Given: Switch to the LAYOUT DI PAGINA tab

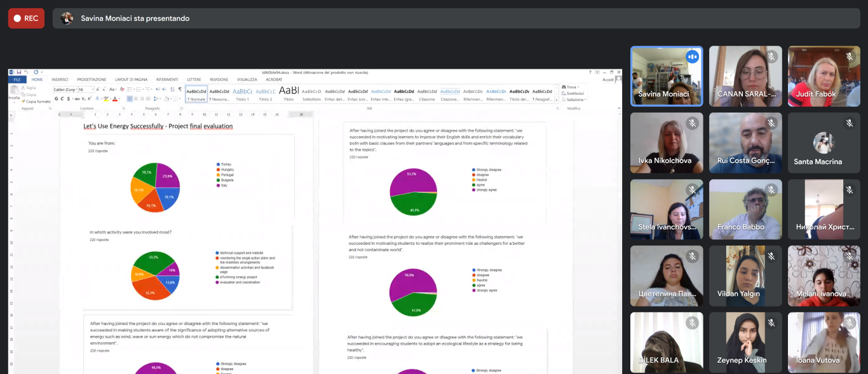Looking at the screenshot, I should [131, 80].
